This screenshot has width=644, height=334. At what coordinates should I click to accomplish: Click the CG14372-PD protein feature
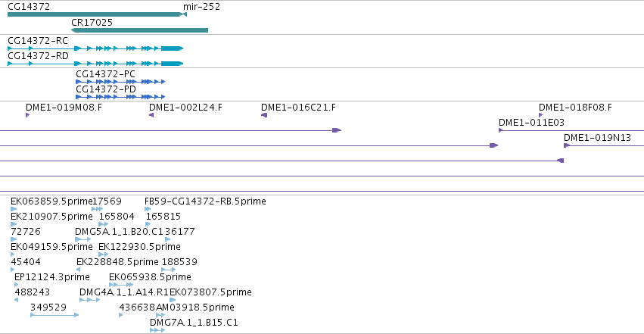point(120,97)
